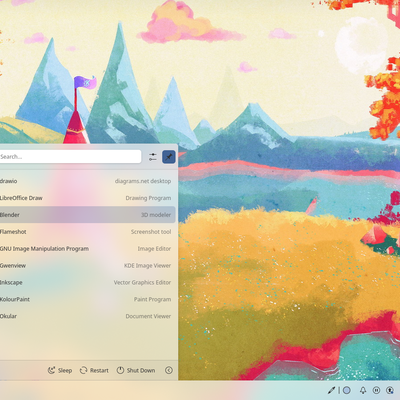Open LibreOffice Draw
Viewport: 400px width, 400px height.
(87, 198)
